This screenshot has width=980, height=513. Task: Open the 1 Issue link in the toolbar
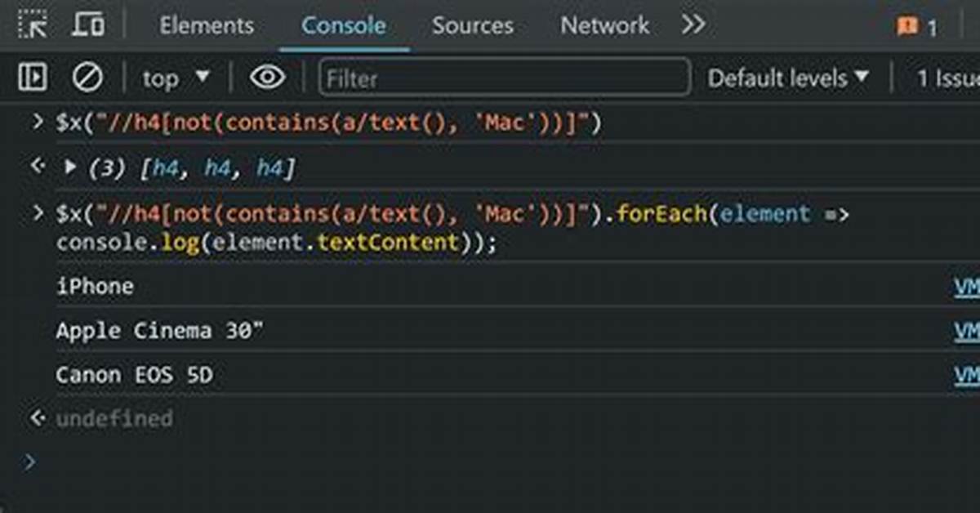[x=947, y=78]
